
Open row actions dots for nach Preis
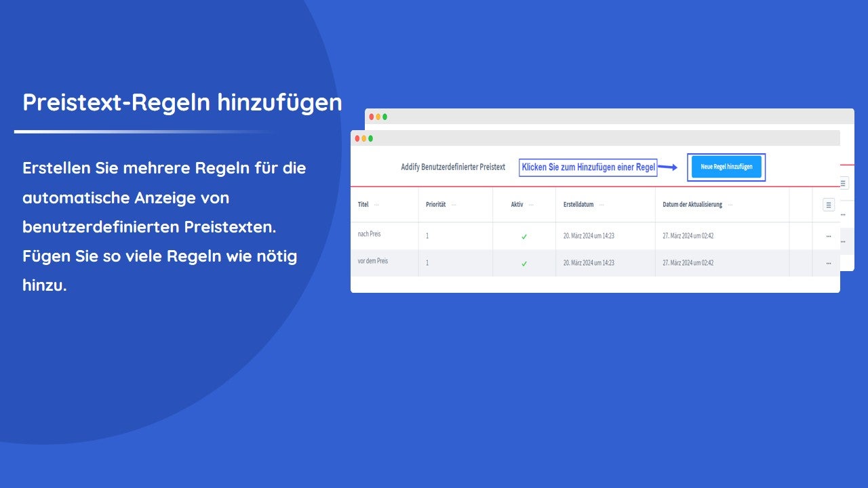[x=829, y=236]
